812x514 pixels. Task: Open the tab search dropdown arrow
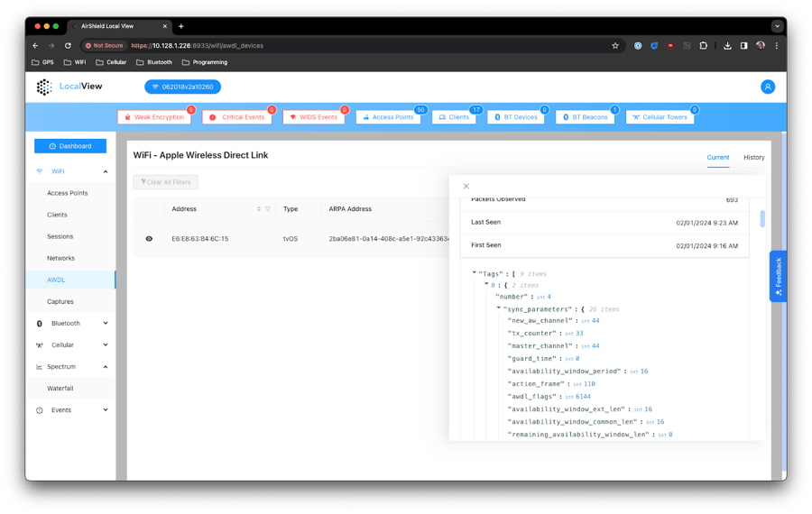pos(777,26)
